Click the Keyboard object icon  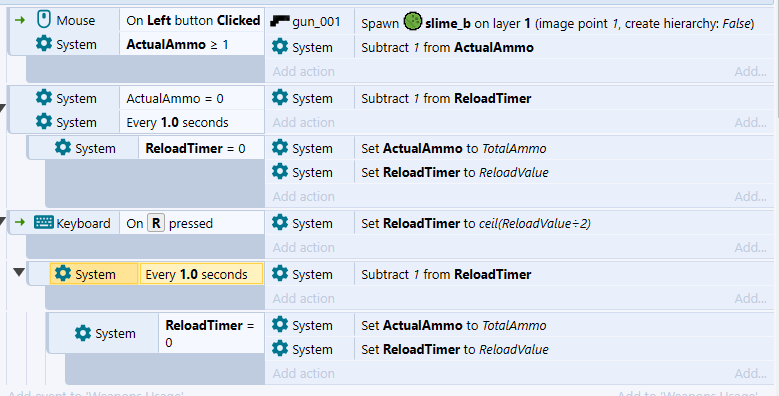point(44,223)
